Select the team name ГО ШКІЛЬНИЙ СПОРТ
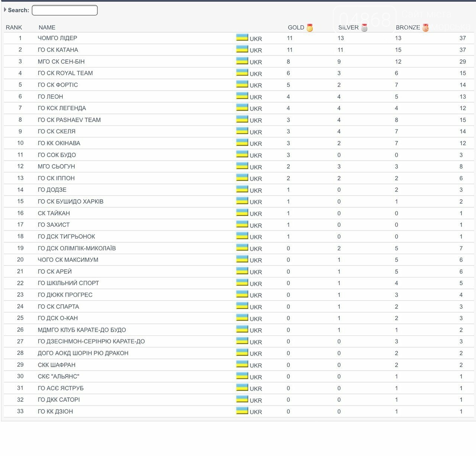This screenshot has width=476, height=456. click(x=68, y=283)
